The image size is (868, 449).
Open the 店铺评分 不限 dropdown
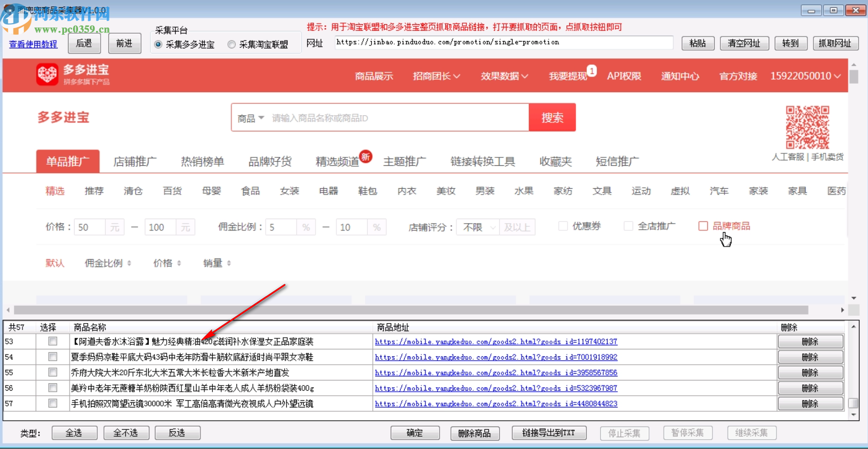[x=477, y=226]
